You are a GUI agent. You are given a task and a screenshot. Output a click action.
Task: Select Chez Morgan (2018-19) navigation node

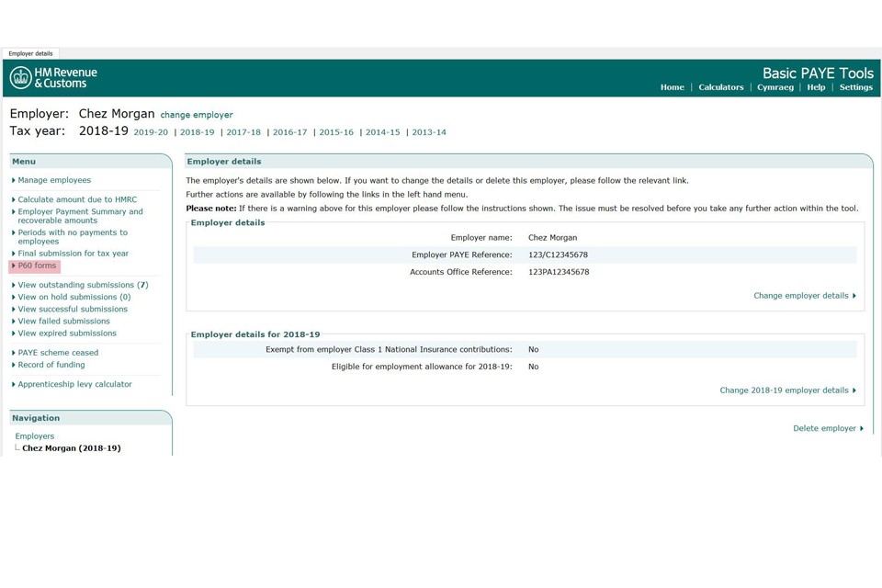(x=72, y=448)
